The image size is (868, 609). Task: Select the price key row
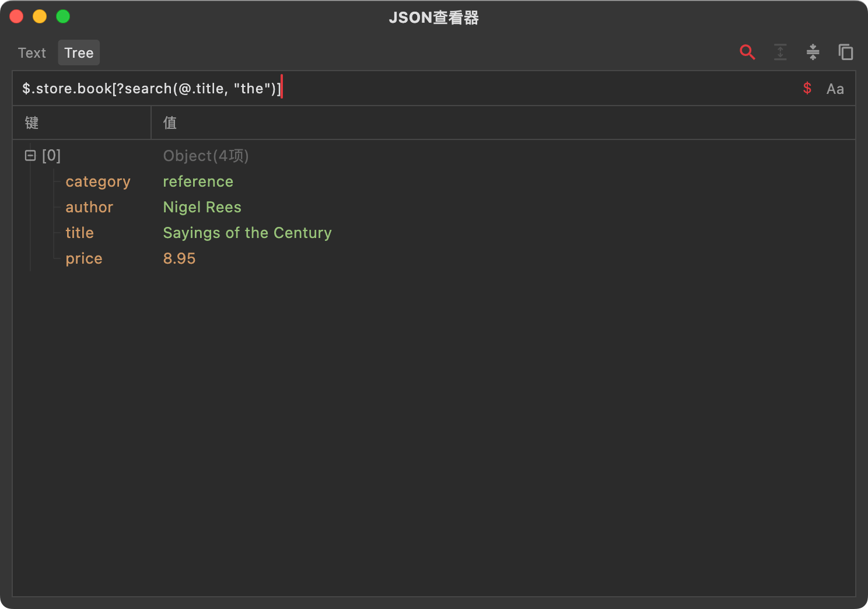coord(84,259)
